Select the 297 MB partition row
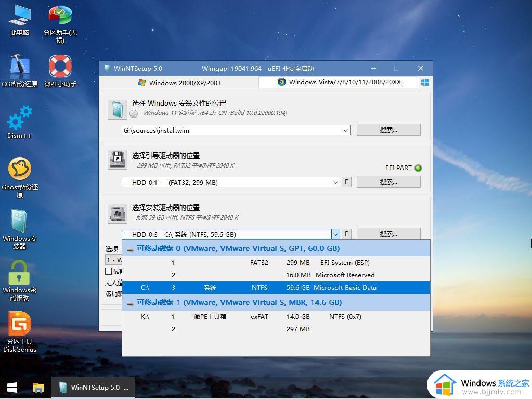The height and width of the screenshot is (399, 532). click(x=276, y=329)
